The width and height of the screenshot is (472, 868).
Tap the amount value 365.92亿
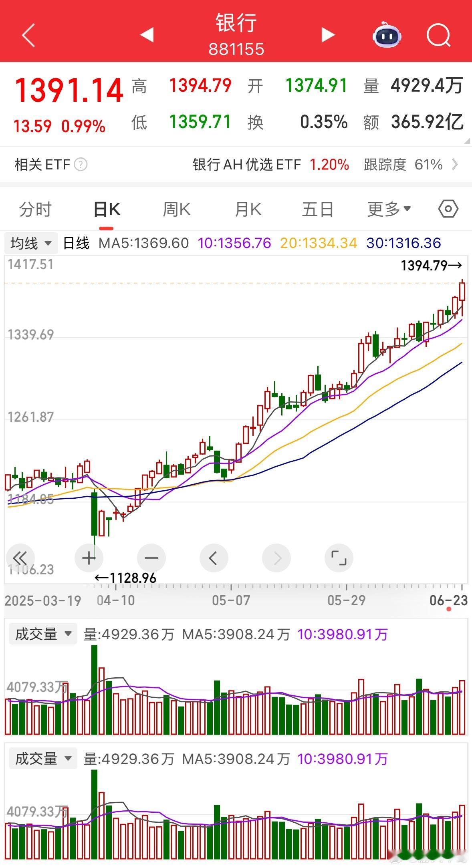tap(428, 122)
